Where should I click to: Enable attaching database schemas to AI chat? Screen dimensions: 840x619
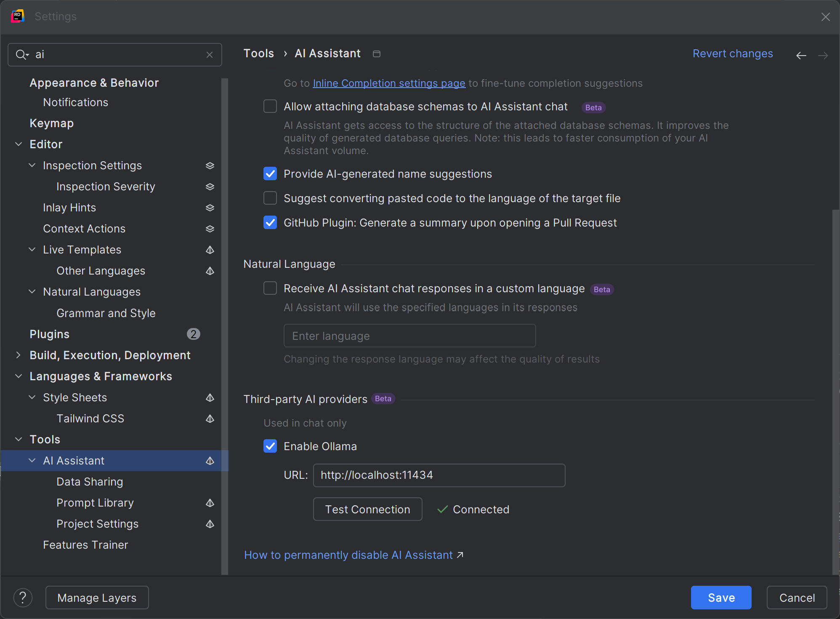(270, 106)
